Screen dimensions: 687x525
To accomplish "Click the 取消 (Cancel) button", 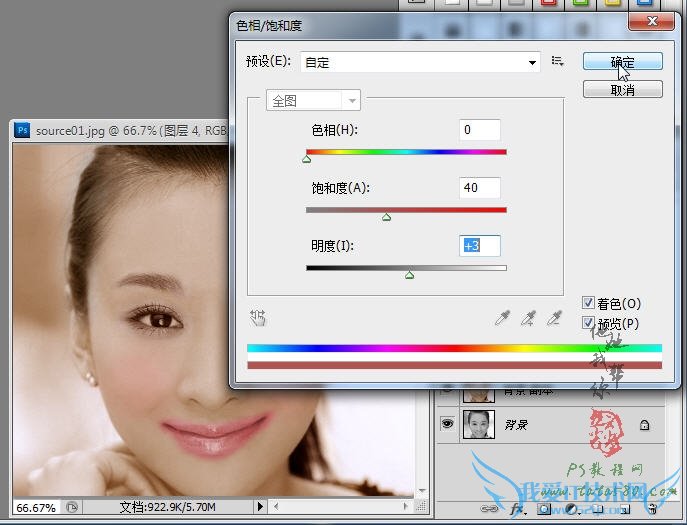I will click(622, 89).
